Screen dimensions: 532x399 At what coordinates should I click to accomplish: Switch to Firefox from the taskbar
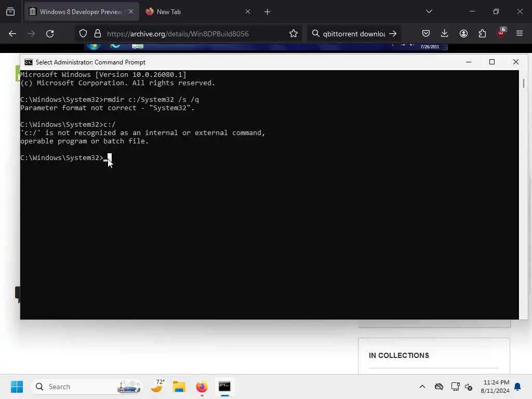[202, 387]
